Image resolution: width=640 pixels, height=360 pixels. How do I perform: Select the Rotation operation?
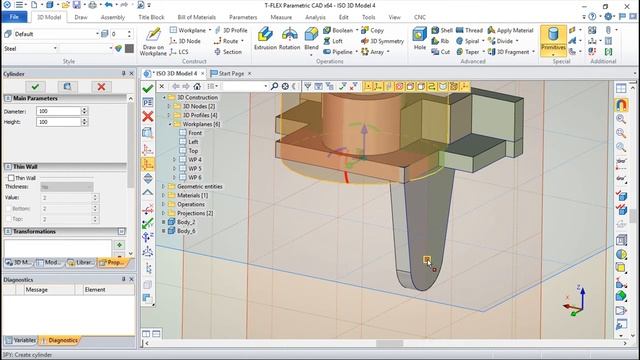click(289, 39)
